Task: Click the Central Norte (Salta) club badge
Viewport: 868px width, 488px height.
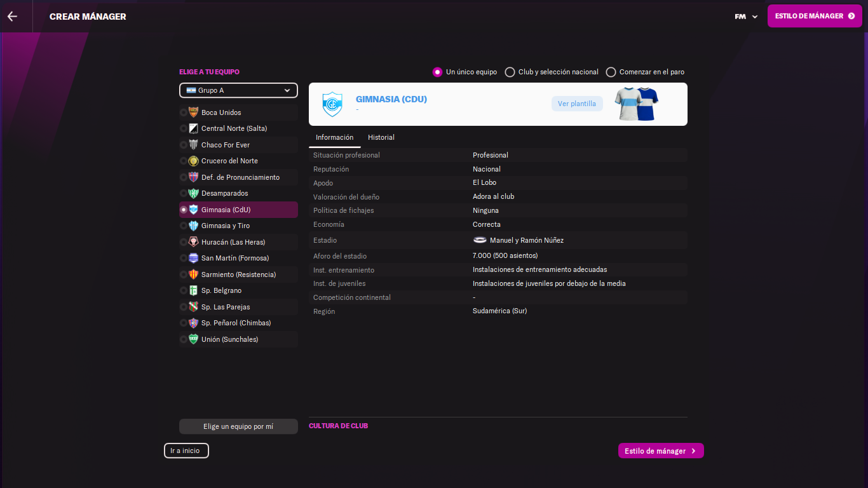Action: tap(193, 128)
